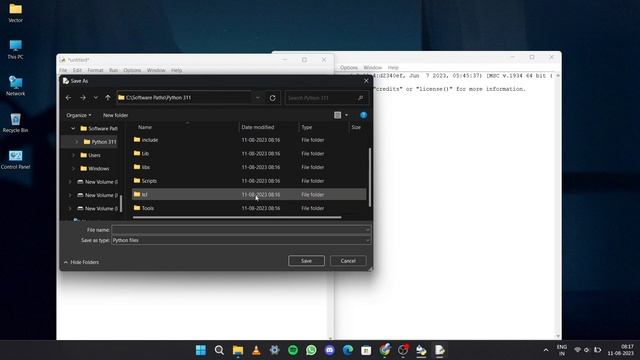This screenshot has height=360, width=640.
Task: Open Discord from the taskbar
Action: [x=330, y=350]
